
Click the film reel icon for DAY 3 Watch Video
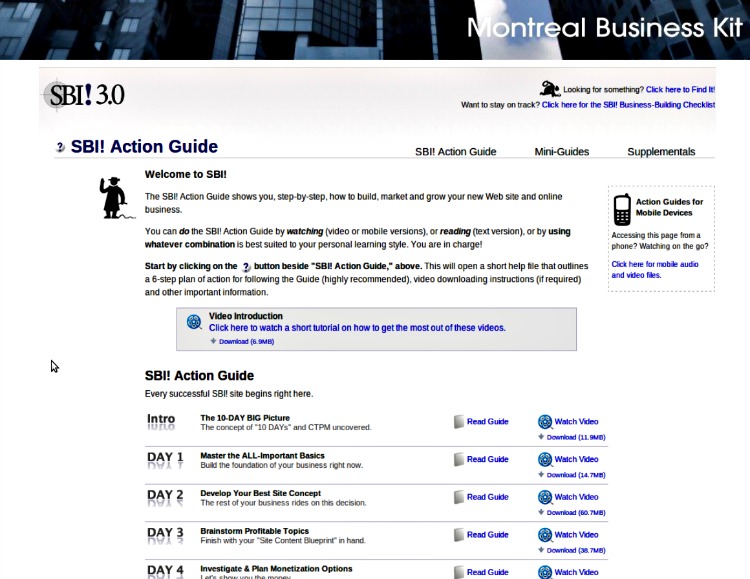pyautogui.click(x=545, y=535)
